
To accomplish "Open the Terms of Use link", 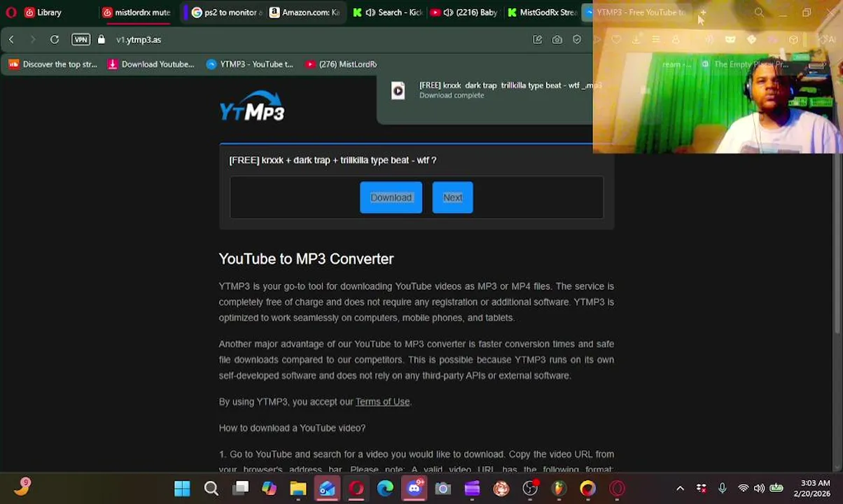I will click(382, 402).
